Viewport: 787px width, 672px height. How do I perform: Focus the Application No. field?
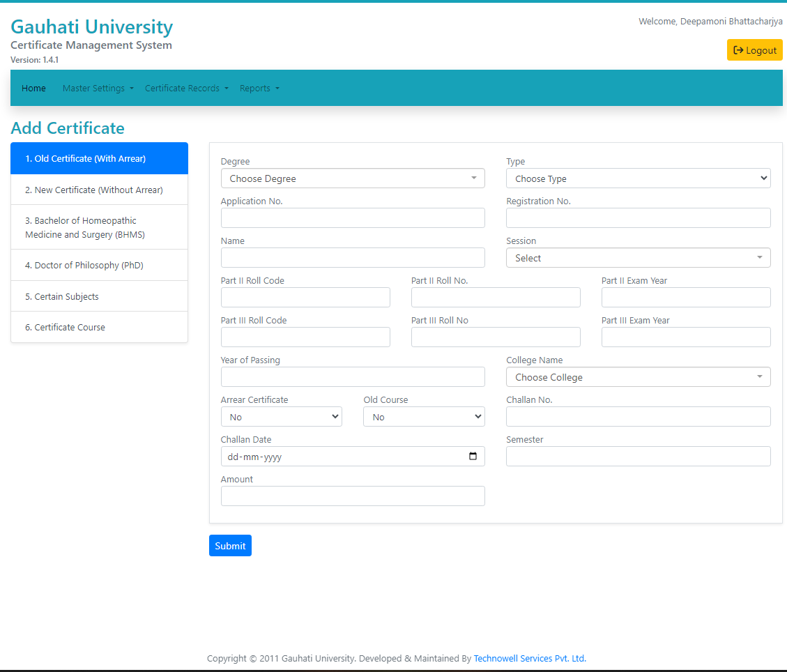(353, 218)
